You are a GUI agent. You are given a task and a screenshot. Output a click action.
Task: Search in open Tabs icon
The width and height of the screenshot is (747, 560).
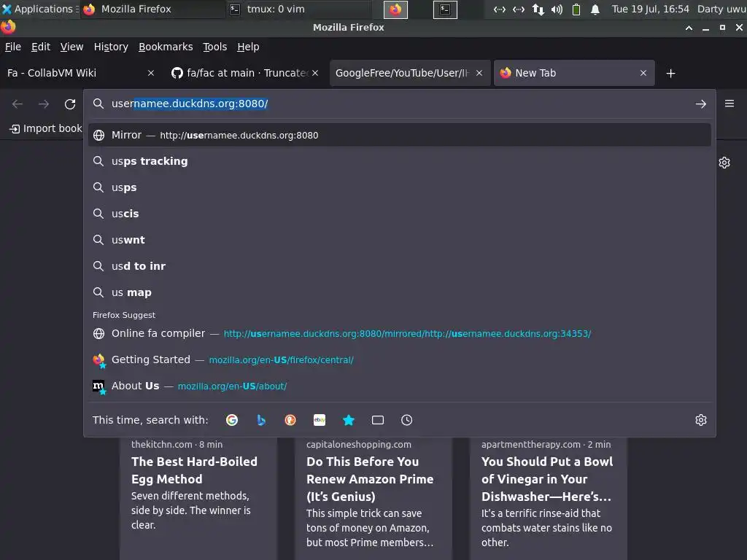(378, 420)
